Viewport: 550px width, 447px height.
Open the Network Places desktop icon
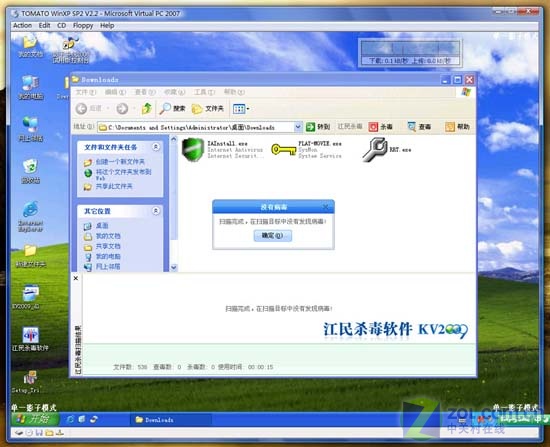(x=31, y=129)
